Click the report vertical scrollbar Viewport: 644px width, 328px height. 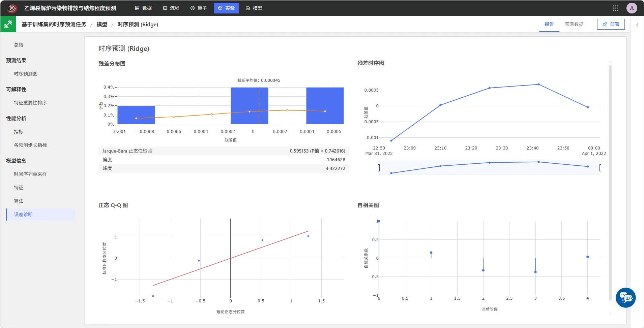click(x=610, y=182)
